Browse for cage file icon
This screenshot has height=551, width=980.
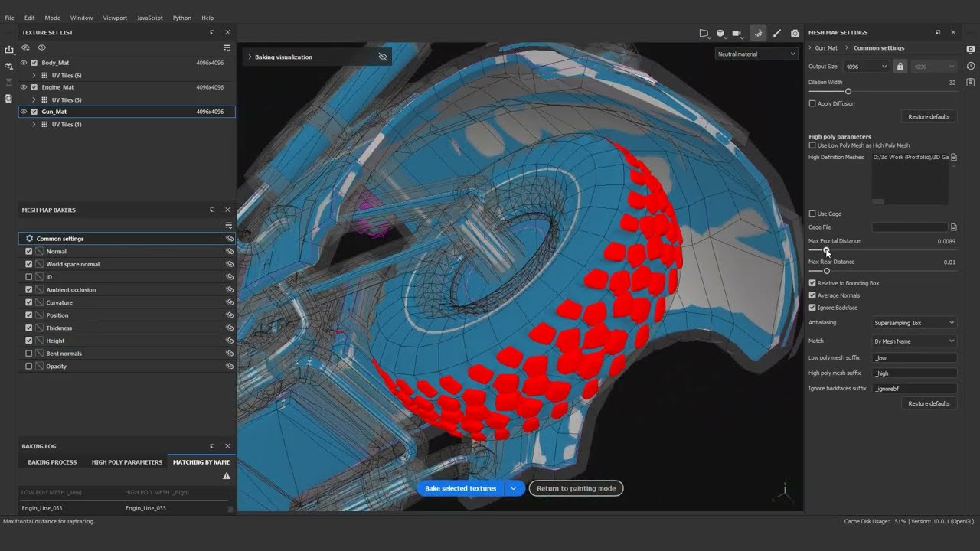click(x=954, y=227)
